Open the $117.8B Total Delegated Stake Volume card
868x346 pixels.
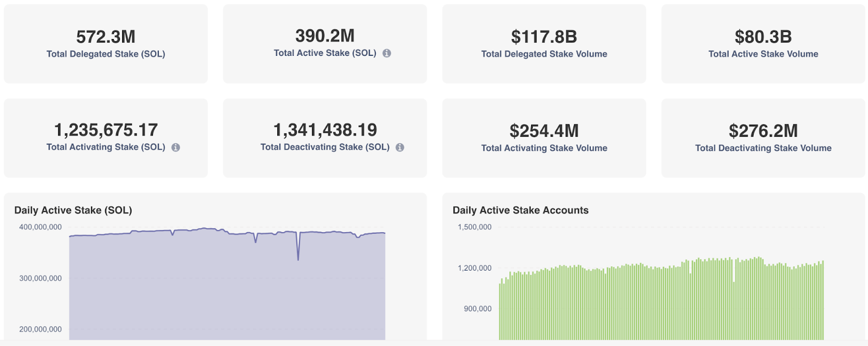pyautogui.click(x=544, y=44)
